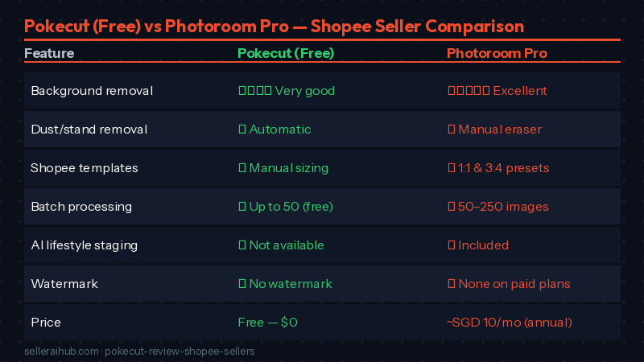Click the symbol before No watermark
The width and height of the screenshot is (644, 362).
pos(242,284)
